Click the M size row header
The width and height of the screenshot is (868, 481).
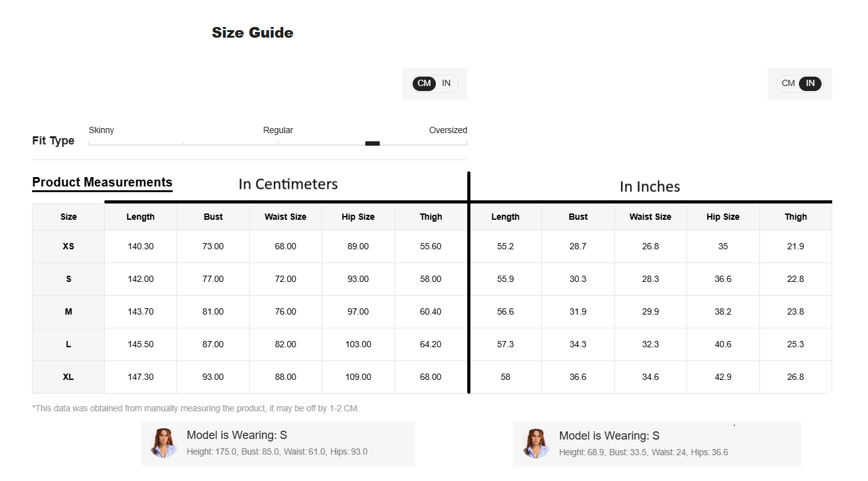(x=68, y=311)
